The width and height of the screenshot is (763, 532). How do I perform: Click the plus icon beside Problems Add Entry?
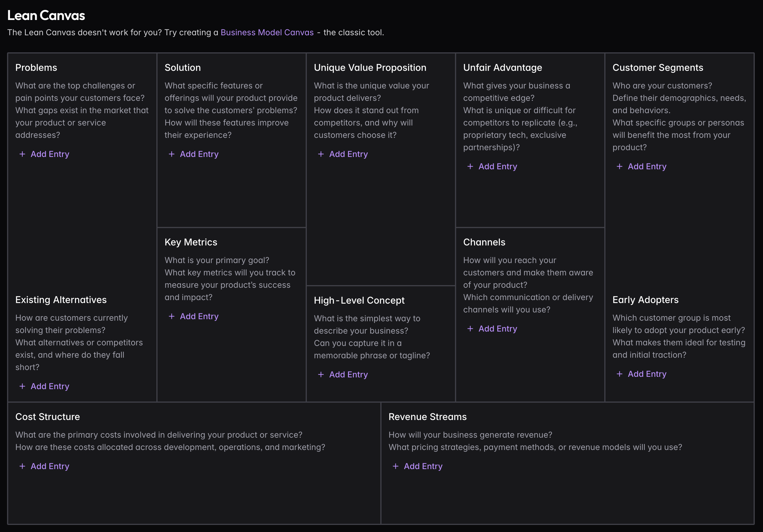click(22, 154)
